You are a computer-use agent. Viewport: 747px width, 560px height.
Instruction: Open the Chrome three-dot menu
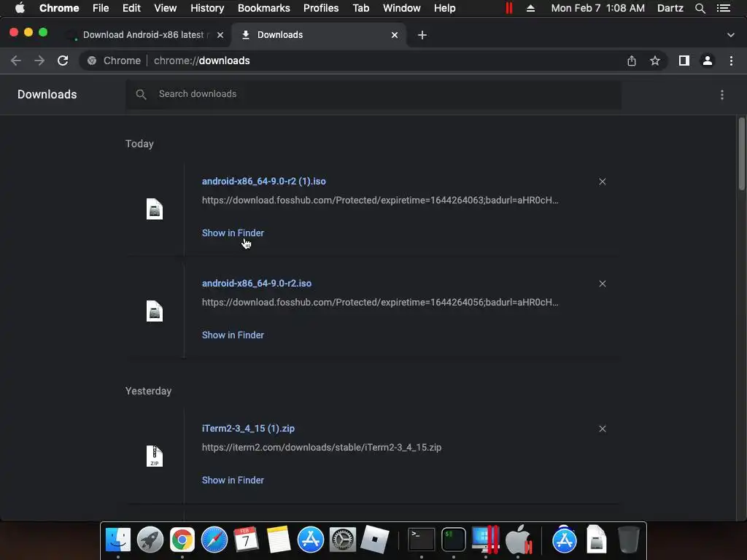(x=731, y=61)
